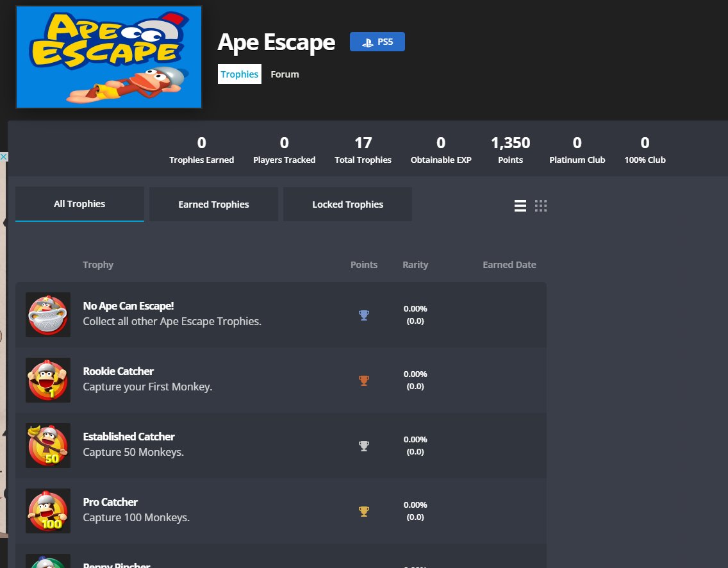
Task: Open the Forum tab
Action: click(285, 74)
